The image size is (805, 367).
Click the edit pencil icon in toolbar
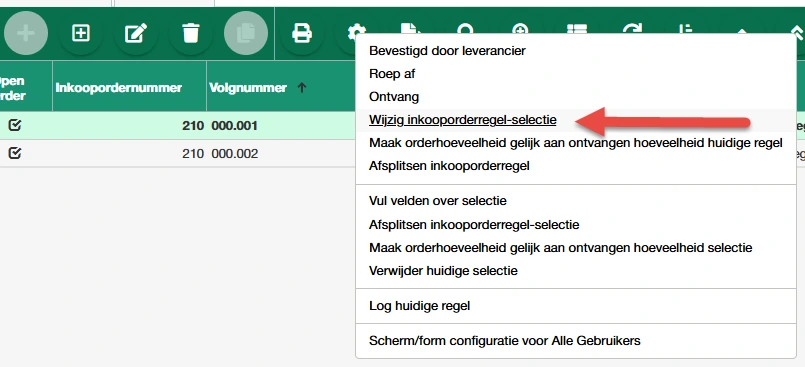click(x=136, y=33)
